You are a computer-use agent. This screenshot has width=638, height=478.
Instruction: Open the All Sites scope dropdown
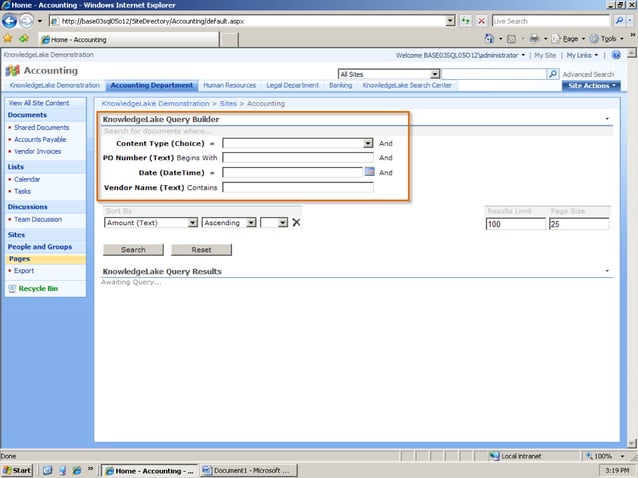click(435, 74)
